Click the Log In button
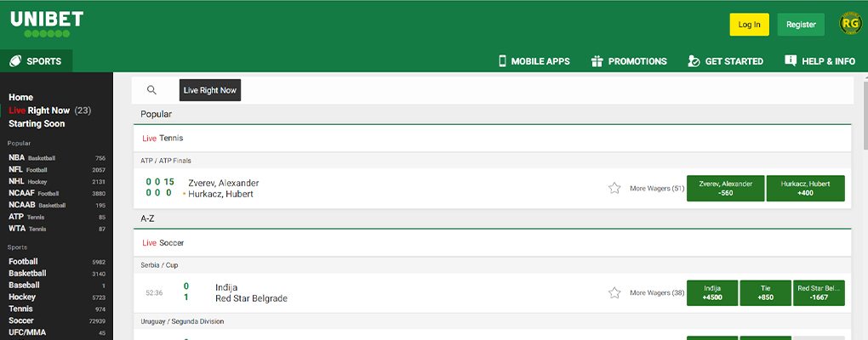This screenshot has height=340, width=868. [x=749, y=25]
